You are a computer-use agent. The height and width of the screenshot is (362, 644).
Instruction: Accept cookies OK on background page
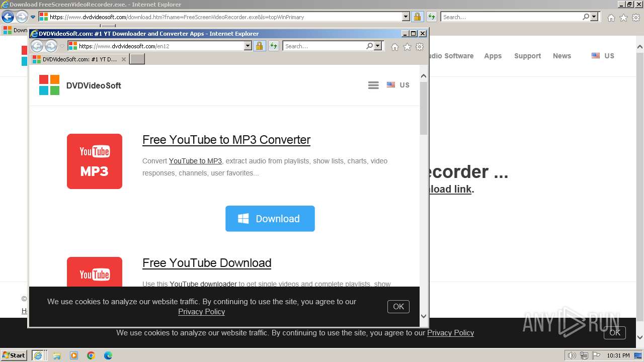pyautogui.click(x=615, y=333)
